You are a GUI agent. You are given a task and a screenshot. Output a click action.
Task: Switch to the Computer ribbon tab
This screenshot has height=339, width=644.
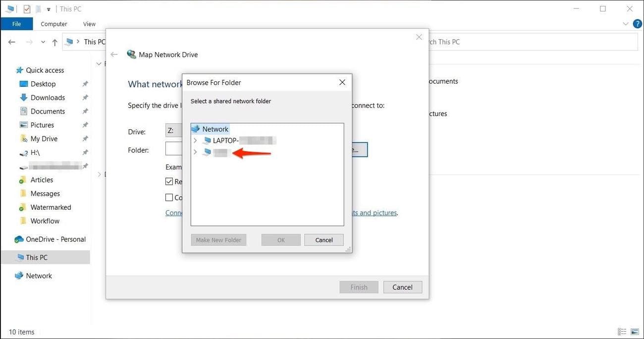click(x=54, y=23)
